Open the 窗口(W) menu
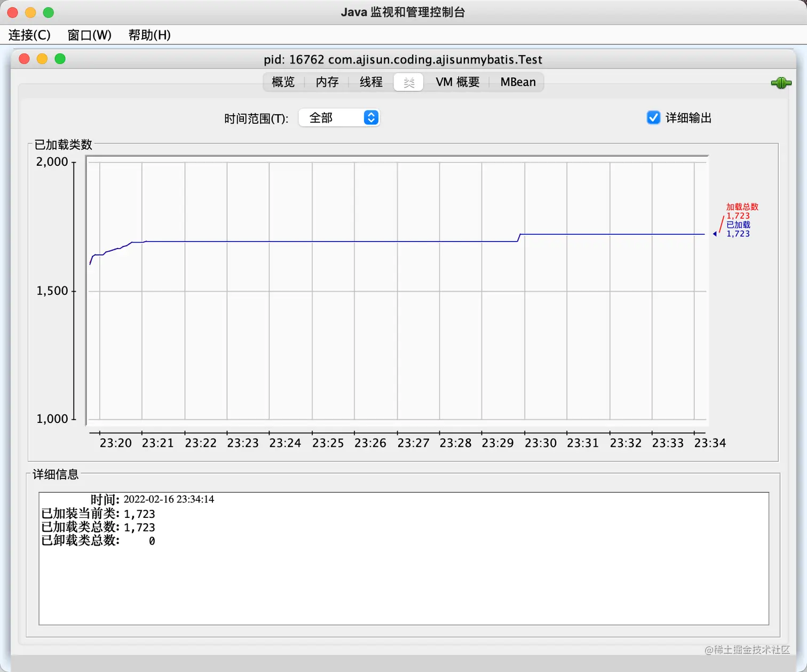807x672 pixels. coord(89,35)
